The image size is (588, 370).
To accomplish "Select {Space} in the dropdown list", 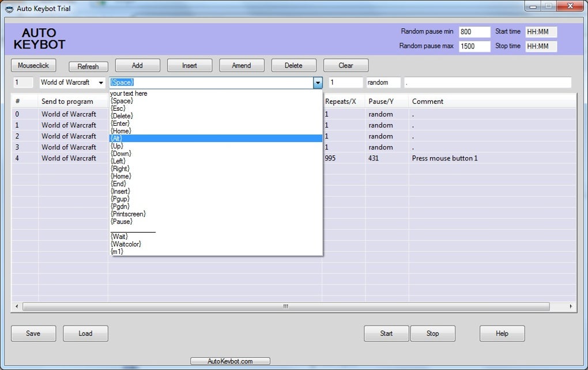I will click(x=216, y=100).
